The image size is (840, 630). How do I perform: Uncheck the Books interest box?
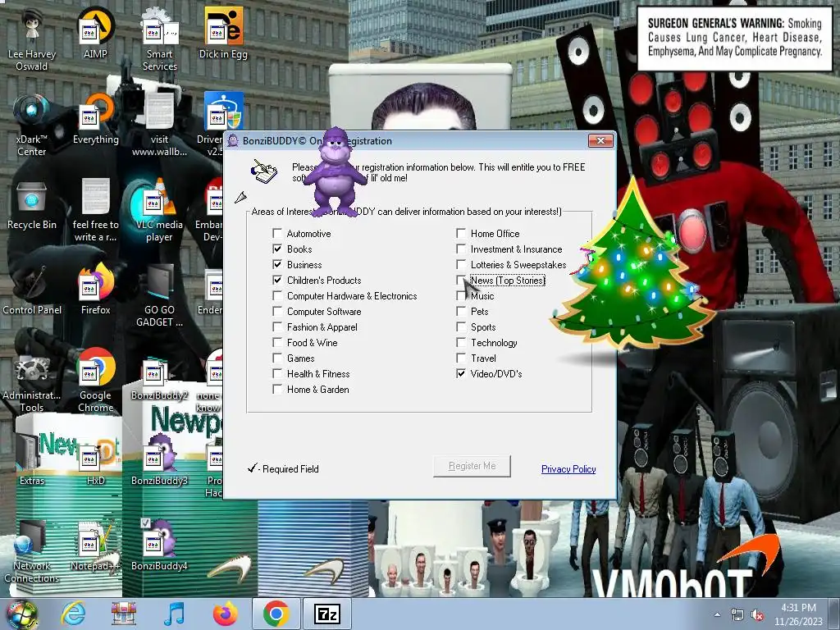[277, 249]
